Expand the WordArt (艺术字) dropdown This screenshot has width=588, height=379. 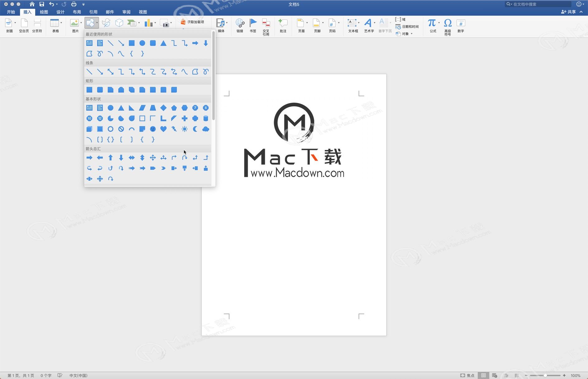point(374,23)
